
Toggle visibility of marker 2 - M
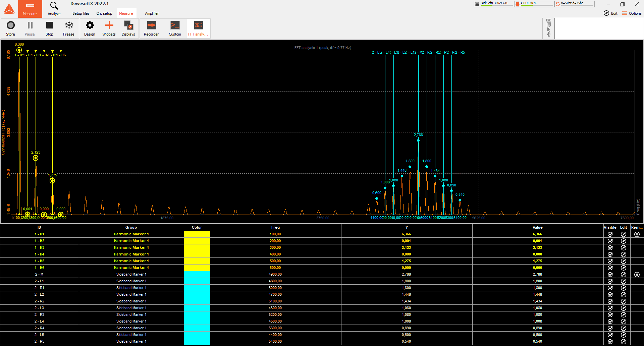610,275
